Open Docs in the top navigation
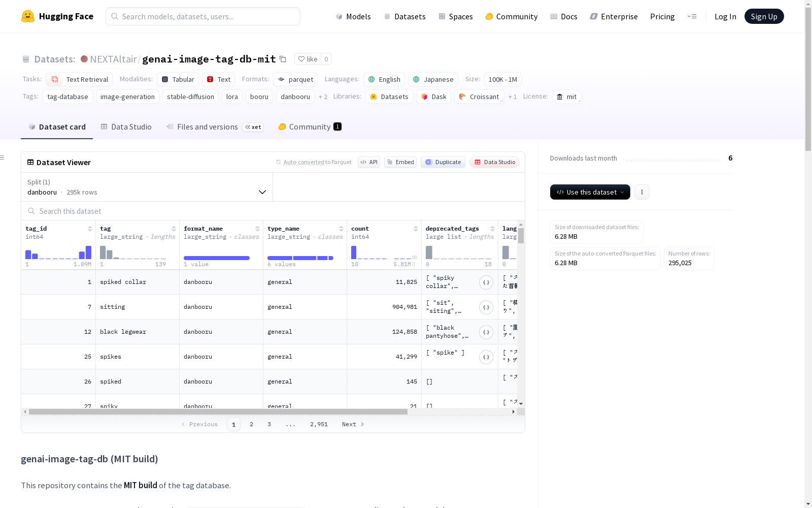This screenshot has height=508, width=812. [x=564, y=16]
